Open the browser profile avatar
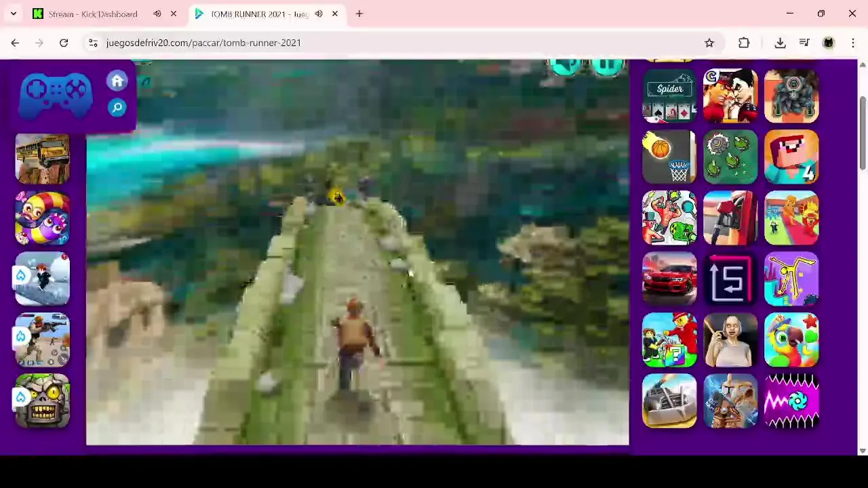This screenshot has height=488, width=868. 829,43
